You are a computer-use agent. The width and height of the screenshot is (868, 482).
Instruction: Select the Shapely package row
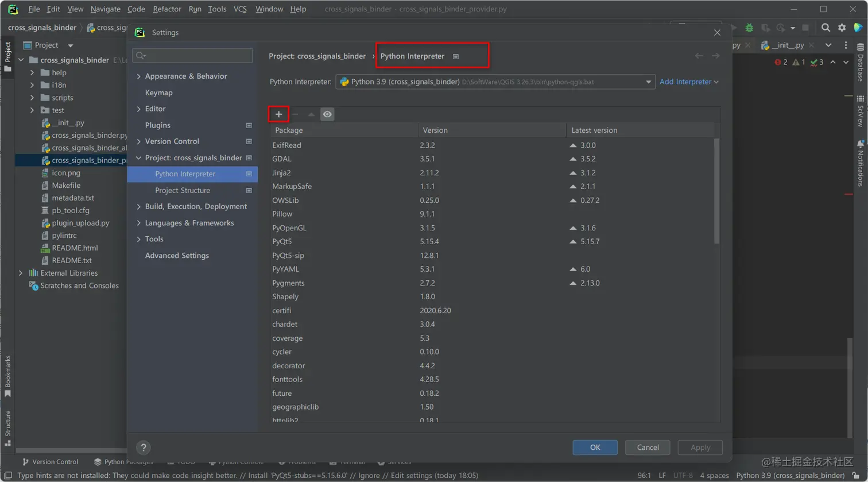pyautogui.click(x=493, y=297)
